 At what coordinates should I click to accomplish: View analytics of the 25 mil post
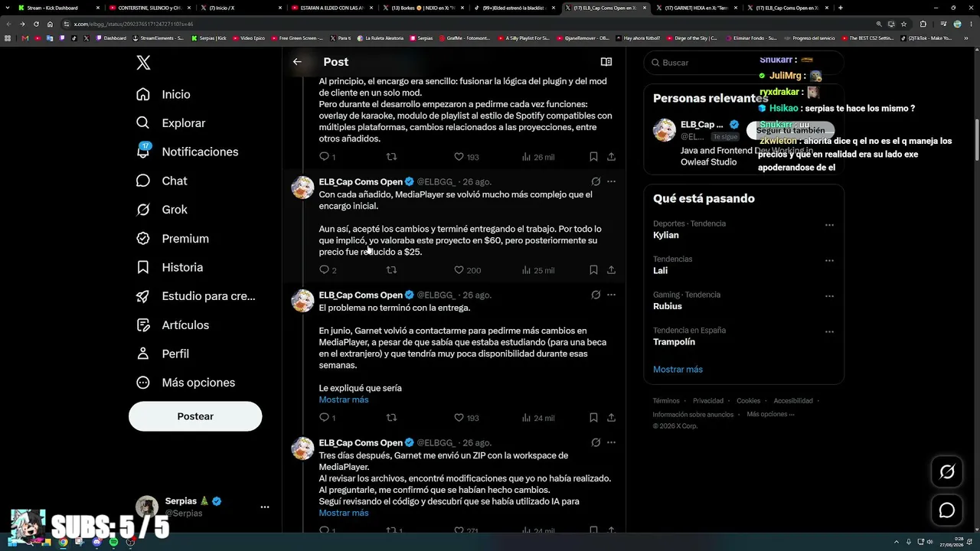pyautogui.click(x=538, y=270)
